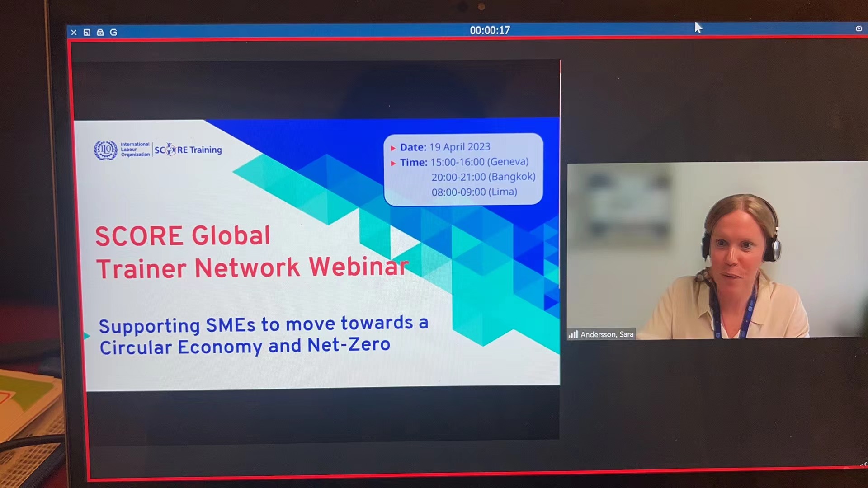
Task: Click the teal arrow beside the subtitle
Action: 87,336
